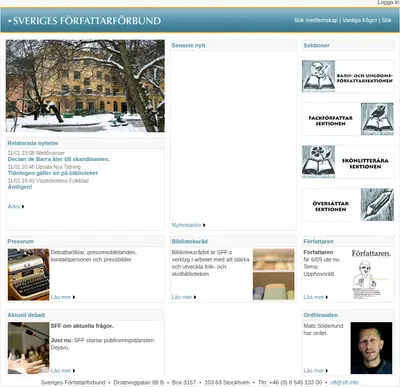Open the Äntligen! news link
This screenshot has height=387, width=400.
click(20, 187)
